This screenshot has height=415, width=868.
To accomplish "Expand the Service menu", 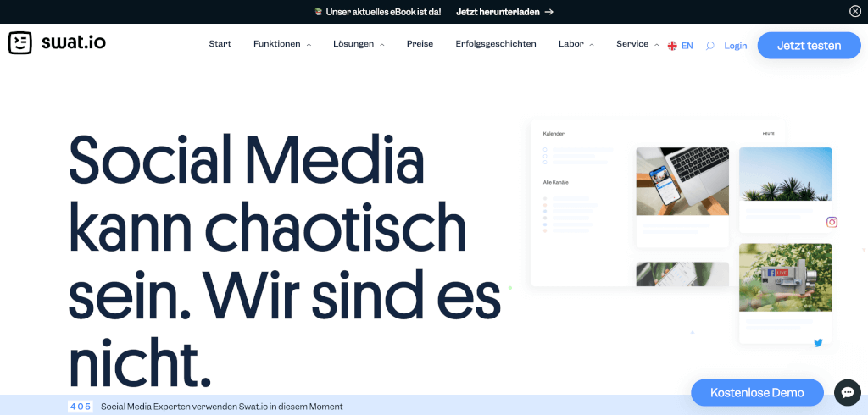I will click(637, 44).
